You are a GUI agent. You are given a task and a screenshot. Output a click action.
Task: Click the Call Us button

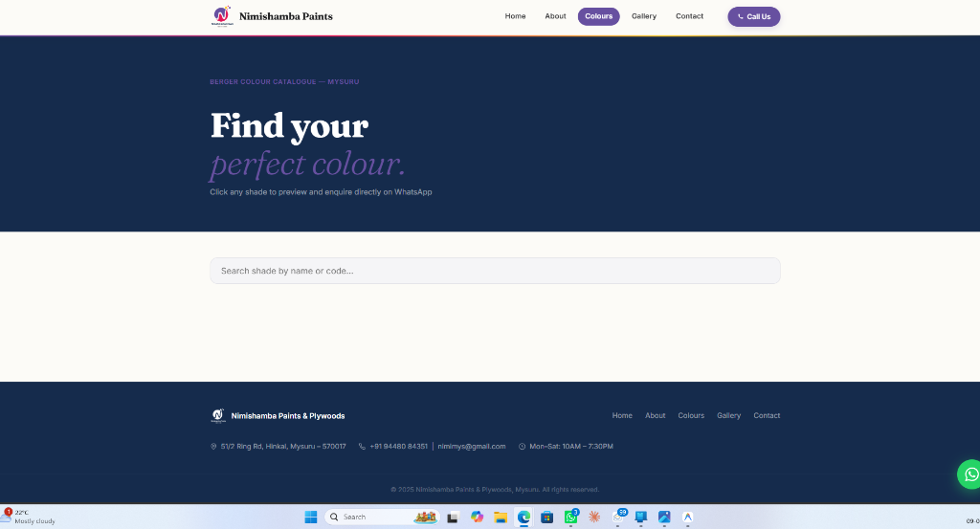coord(754,17)
